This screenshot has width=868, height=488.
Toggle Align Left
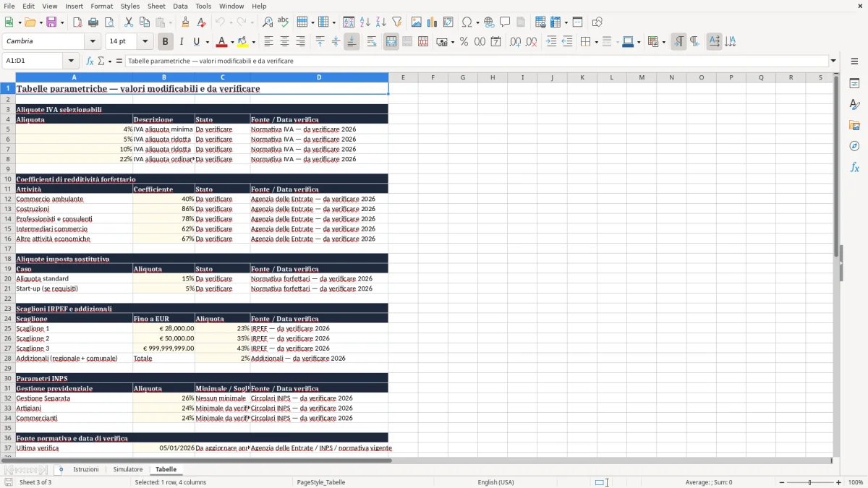pyautogui.click(x=268, y=42)
